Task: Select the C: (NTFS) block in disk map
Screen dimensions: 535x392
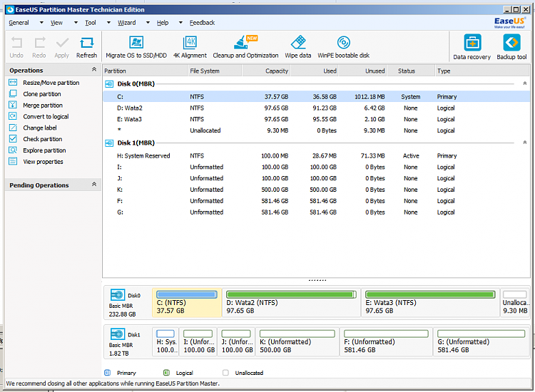Action: pos(187,303)
